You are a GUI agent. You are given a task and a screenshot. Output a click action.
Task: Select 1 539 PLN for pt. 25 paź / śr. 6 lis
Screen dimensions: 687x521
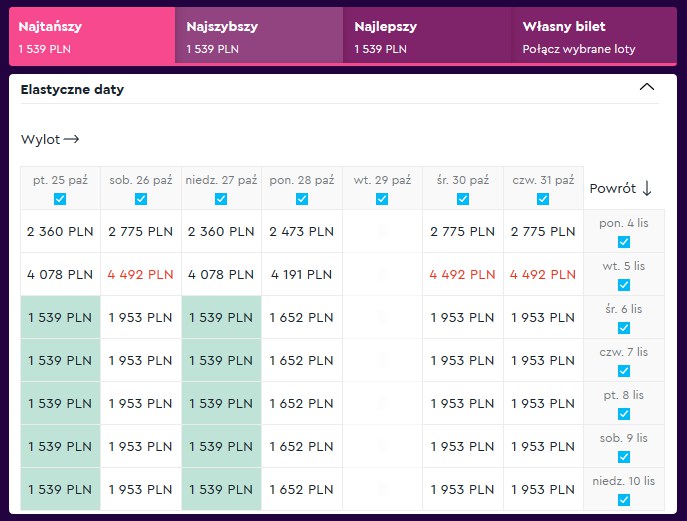[60, 317]
